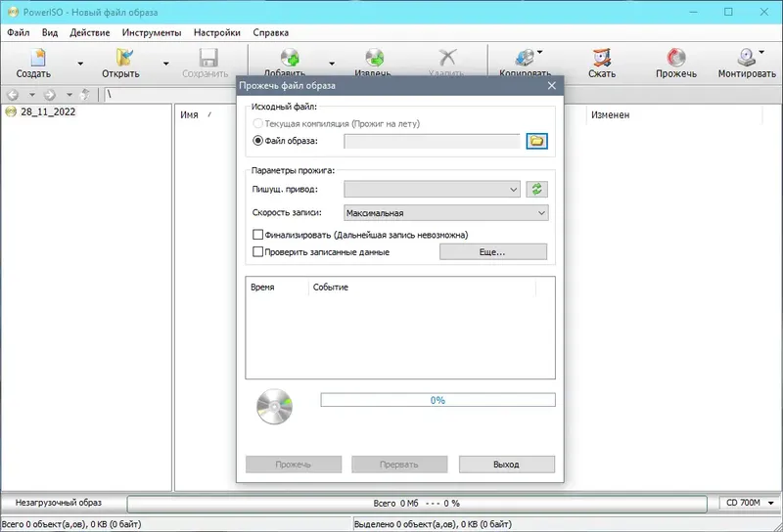Click the Сжать compress toolbar icon
This screenshot has width=783, height=532.
point(602,58)
